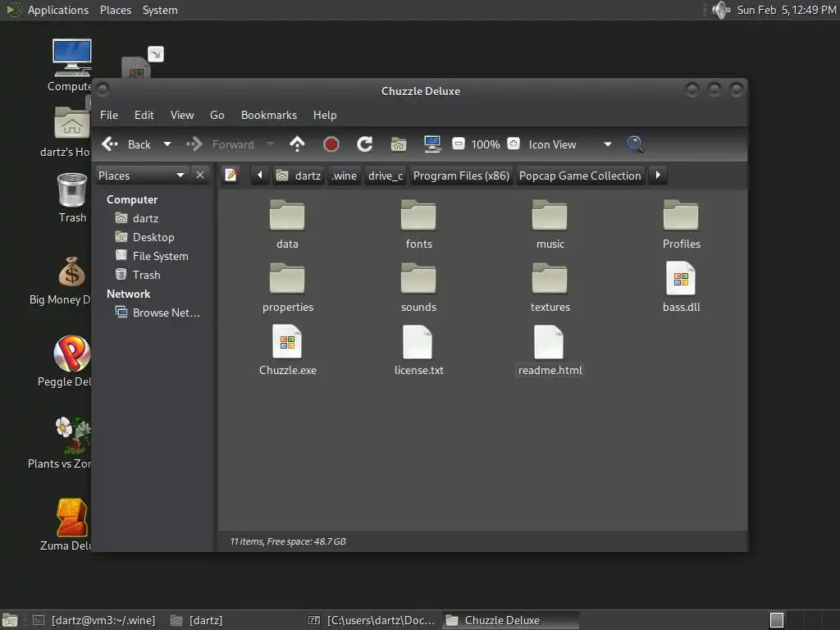Zoom in with the plus icon
840x630 pixels.
click(x=514, y=144)
